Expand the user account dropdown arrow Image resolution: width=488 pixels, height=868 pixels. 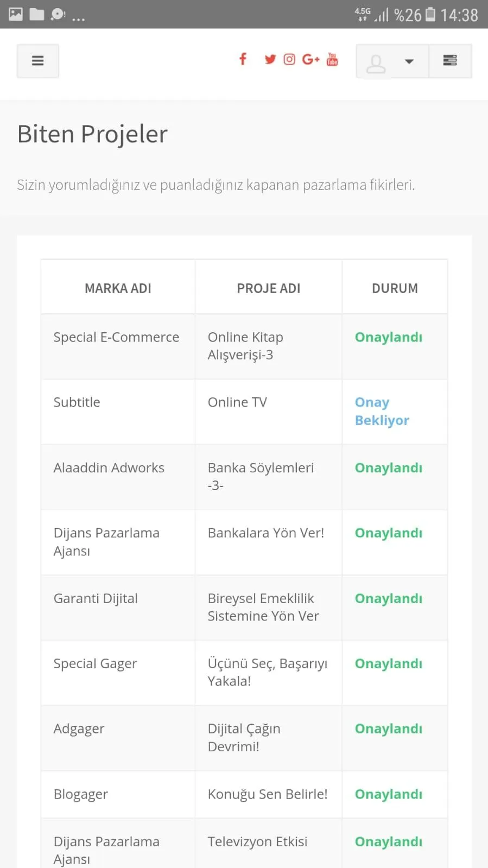409,61
